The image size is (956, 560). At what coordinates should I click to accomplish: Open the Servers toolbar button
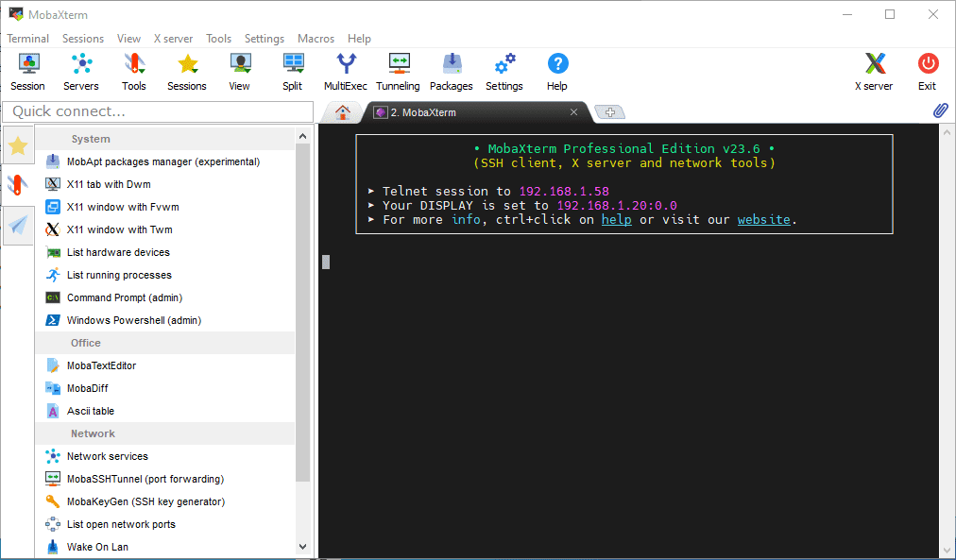tap(81, 72)
